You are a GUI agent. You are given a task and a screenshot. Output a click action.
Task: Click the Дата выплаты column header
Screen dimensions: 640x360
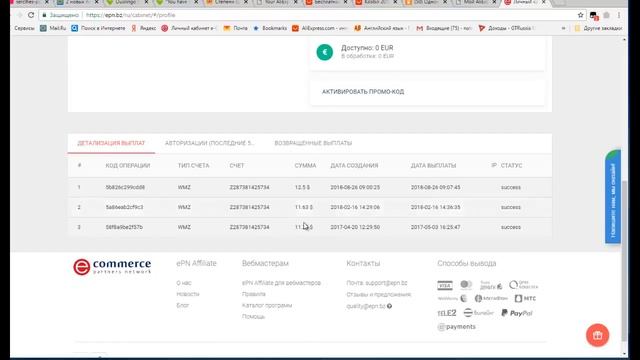[x=433, y=166]
